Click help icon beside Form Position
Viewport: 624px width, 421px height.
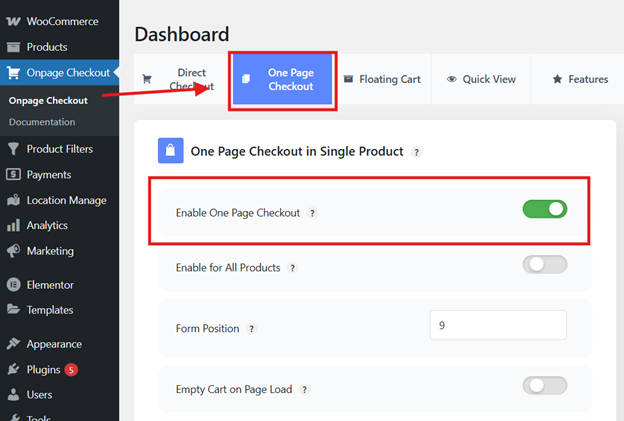252,329
